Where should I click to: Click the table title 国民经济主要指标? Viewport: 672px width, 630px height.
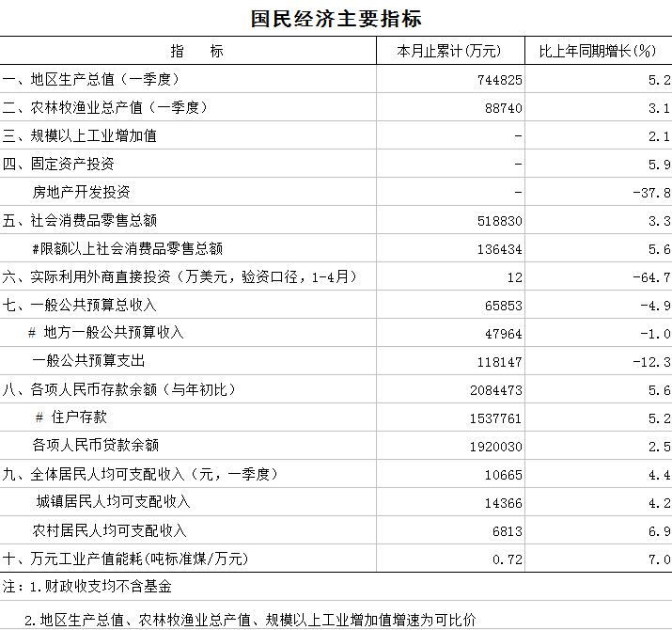point(336,19)
